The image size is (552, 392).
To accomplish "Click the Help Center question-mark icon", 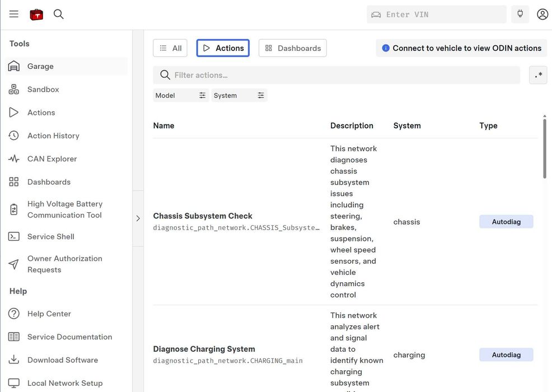I will point(14,314).
